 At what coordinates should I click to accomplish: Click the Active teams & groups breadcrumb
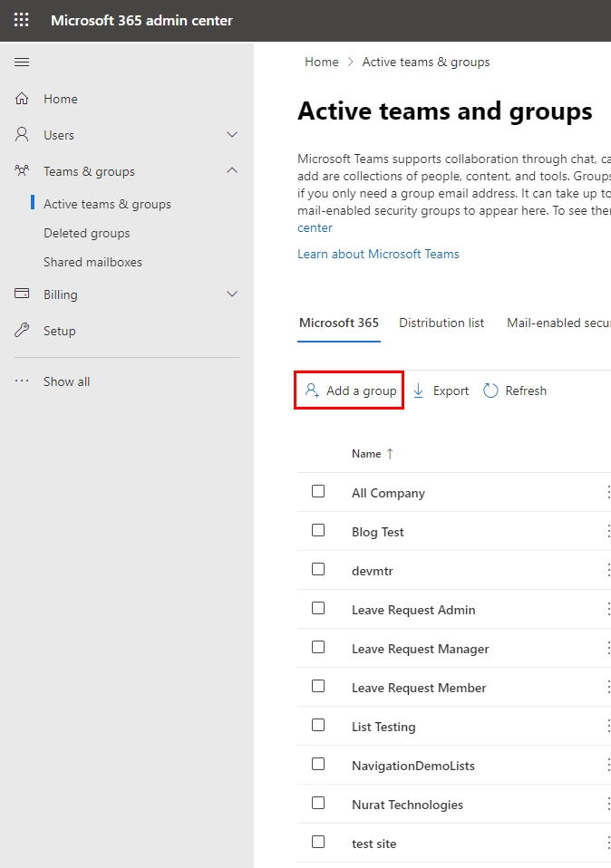426,62
